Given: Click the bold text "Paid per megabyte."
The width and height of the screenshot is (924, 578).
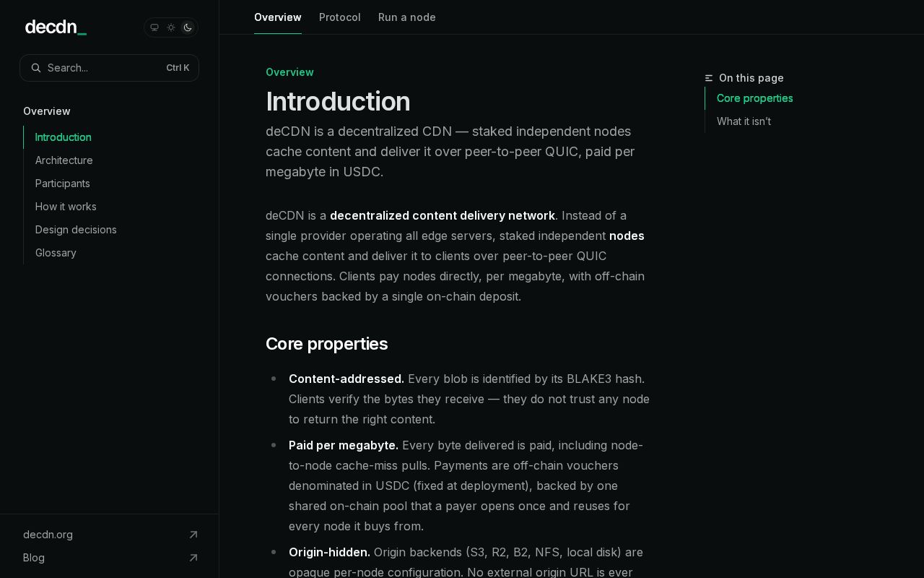Looking at the screenshot, I should 344,445.
